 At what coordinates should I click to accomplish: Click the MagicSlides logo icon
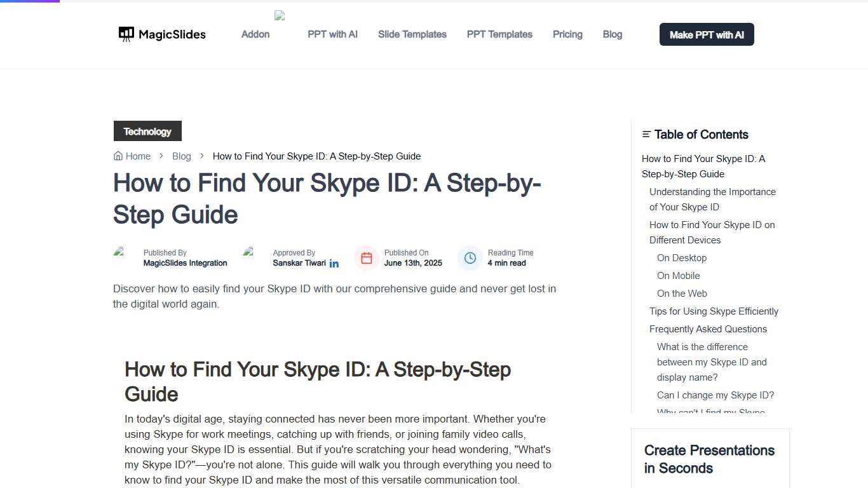click(126, 34)
